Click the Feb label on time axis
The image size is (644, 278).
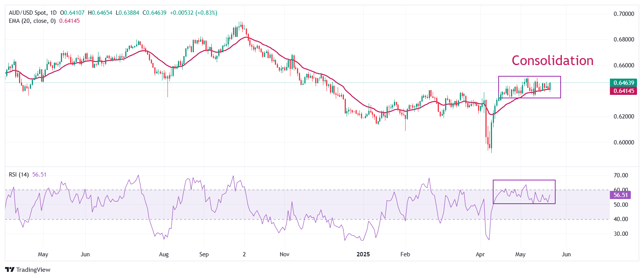[405, 254]
